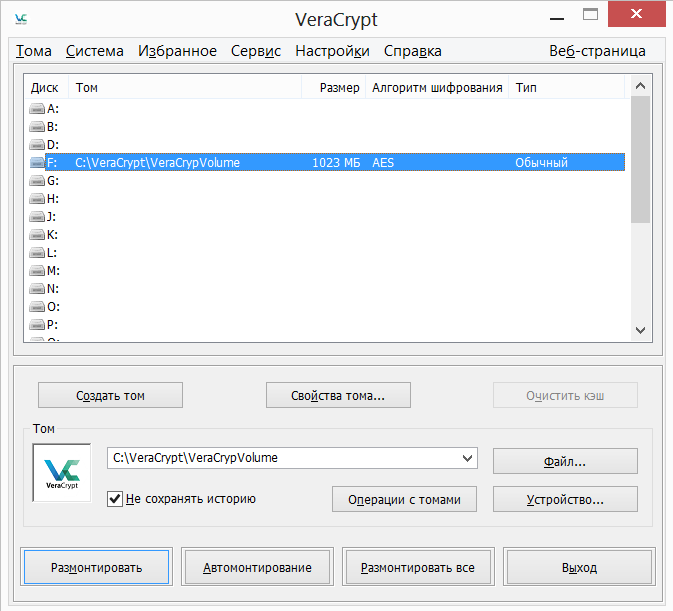
Task: Select drive G: icon in list
Action: (x=37, y=181)
